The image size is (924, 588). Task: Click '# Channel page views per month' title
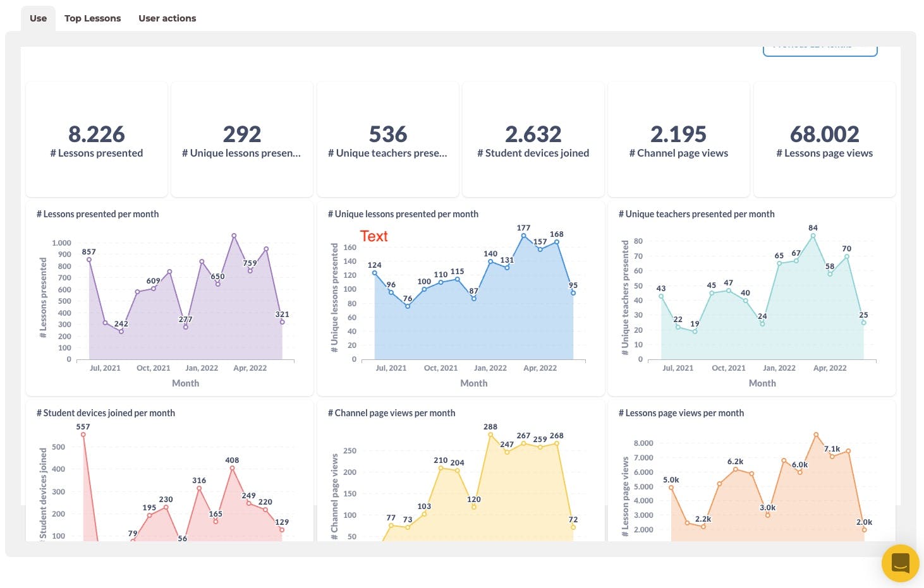tap(391, 413)
